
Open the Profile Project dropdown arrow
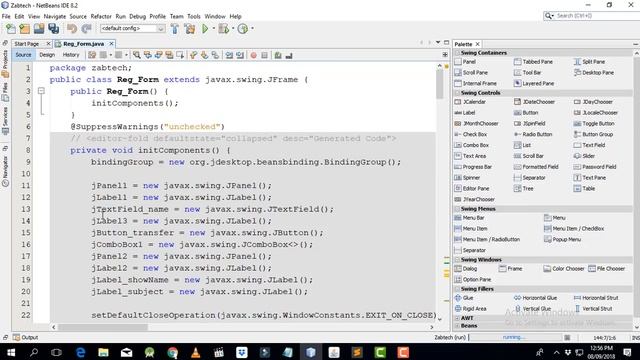[252, 29]
